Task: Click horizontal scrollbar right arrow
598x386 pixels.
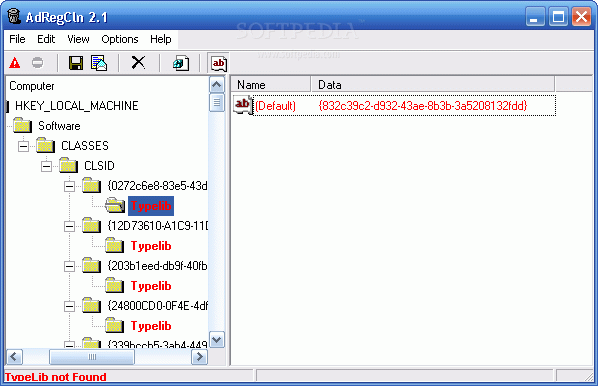Action: pyautogui.click(x=199, y=357)
